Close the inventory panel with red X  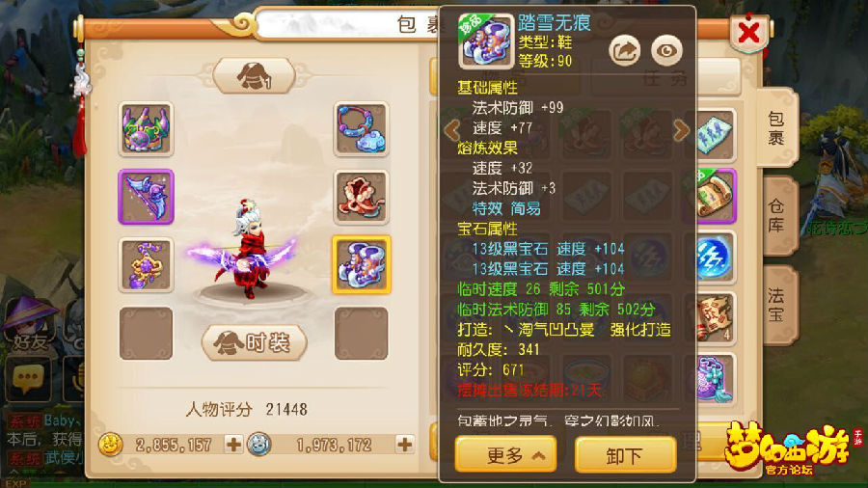point(748,33)
